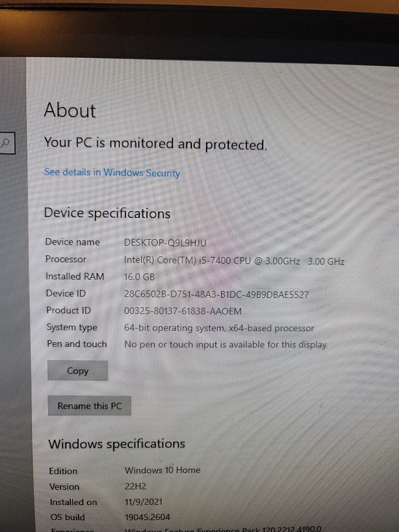This screenshot has height=532, width=399.
Task: Click the Windows 10 Home edition value
Action: 163,470
